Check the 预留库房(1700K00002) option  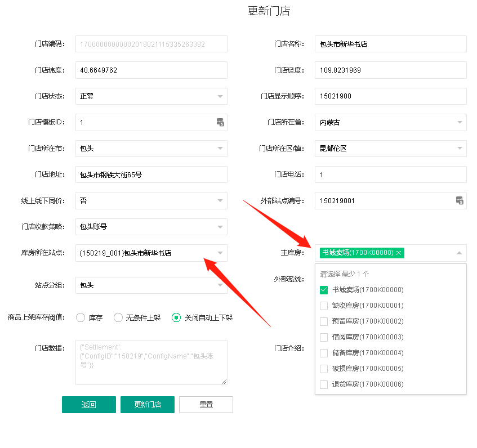pos(324,321)
